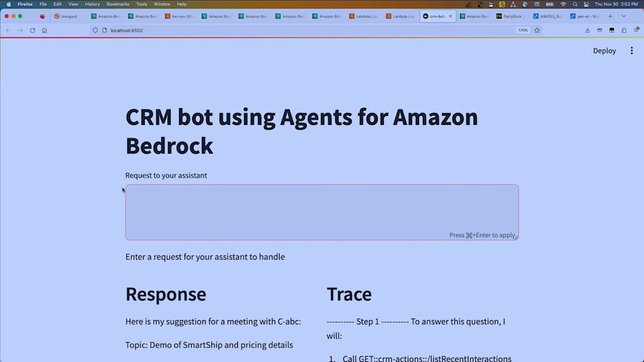Open the Help menu
The height and width of the screenshot is (362, 644).
coord(181,4)
